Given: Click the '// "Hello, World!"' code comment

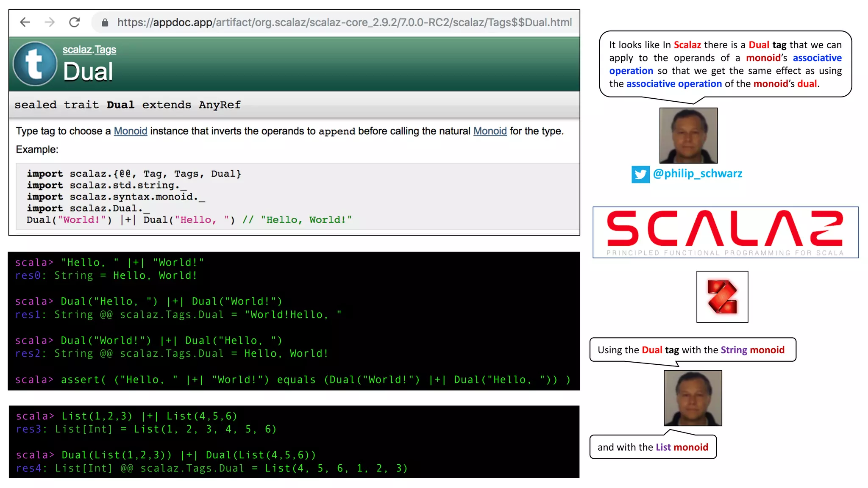Looking at the screenshot, I should coord(297,219).
